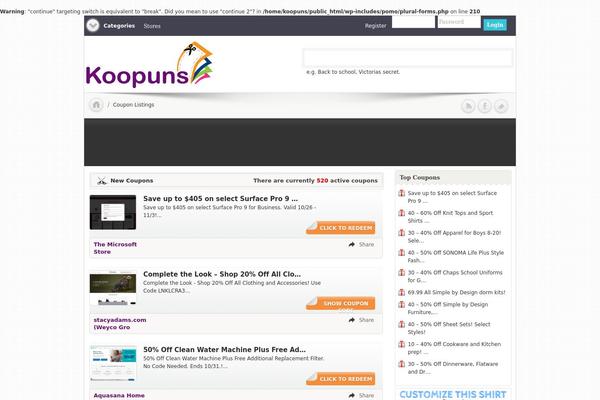600x400 pixels.
Task: Click coupon icon beside Dinnerware, Flatware coupon
Action: coord(401,364)
